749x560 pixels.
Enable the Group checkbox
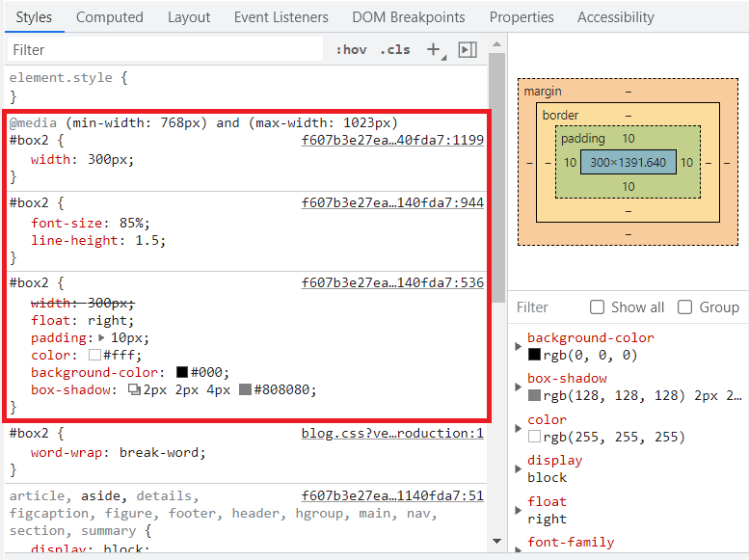click(x=685, y=307)
